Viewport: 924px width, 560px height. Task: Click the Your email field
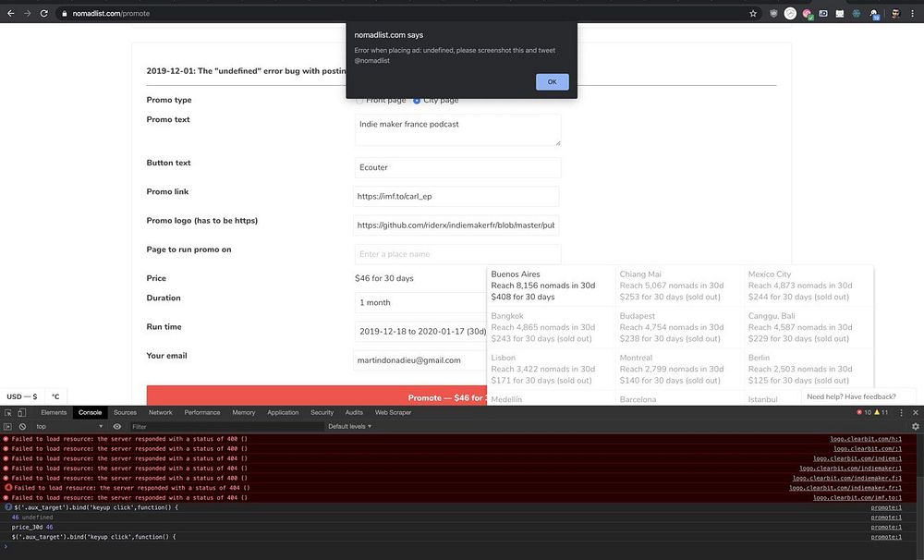pyautogui.click(x=420, y=360)
